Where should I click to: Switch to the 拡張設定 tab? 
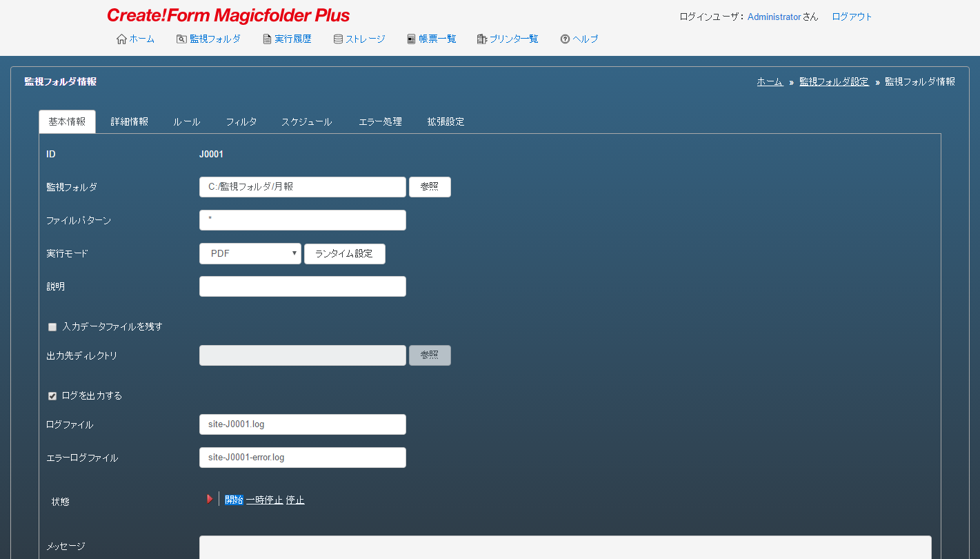[x=446, y=121]
